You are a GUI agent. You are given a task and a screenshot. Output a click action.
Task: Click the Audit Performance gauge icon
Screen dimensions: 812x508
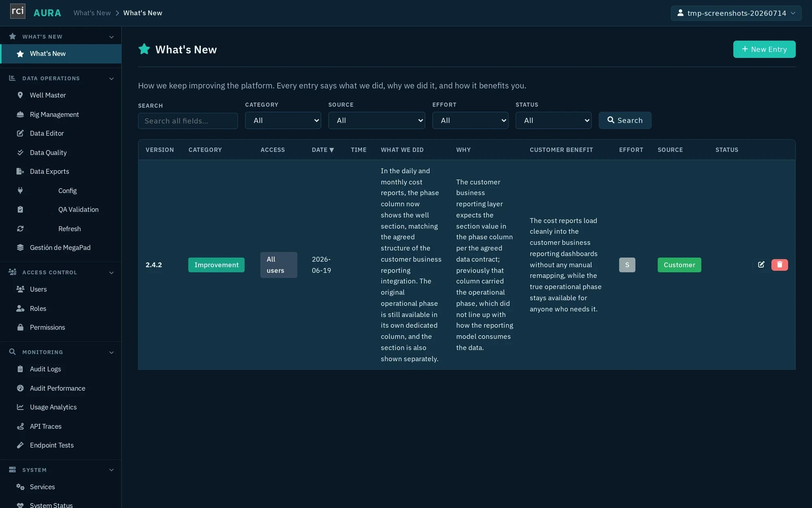pyautogui.click(x=20, y=388)
